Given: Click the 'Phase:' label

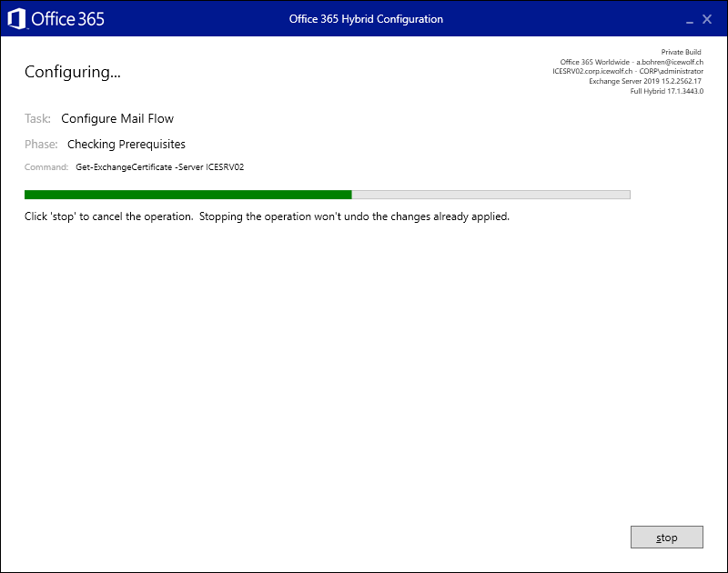Looking at the screenshot, I should [x=41, y=145].
